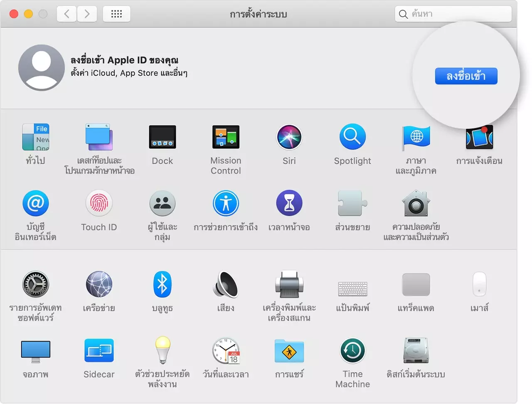Screen dimensions: 532x404
Task: Open Sound (เสียง) preferences
Action: (226, 284)
